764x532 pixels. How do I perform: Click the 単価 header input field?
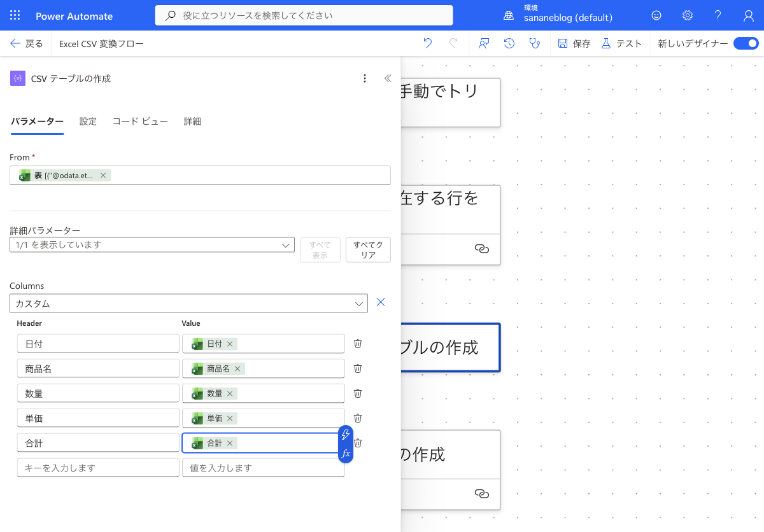(x=98, y=418)
